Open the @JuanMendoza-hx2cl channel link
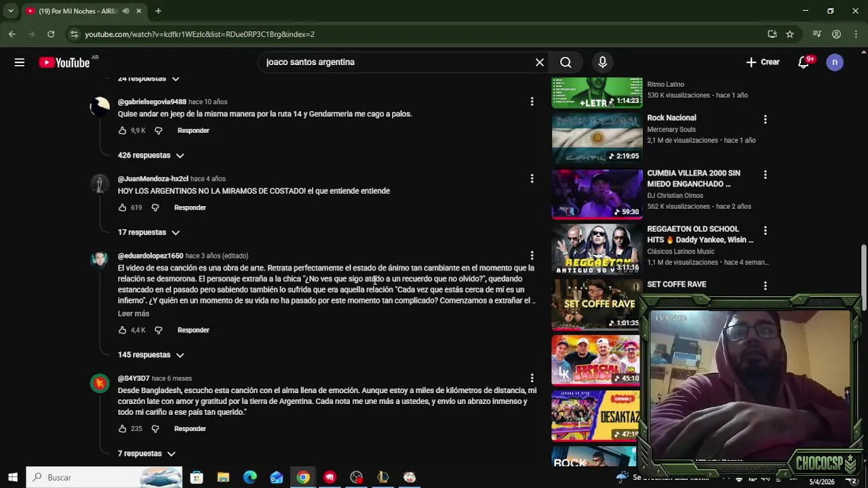This screenshot has height=488, width=868. 153,179
